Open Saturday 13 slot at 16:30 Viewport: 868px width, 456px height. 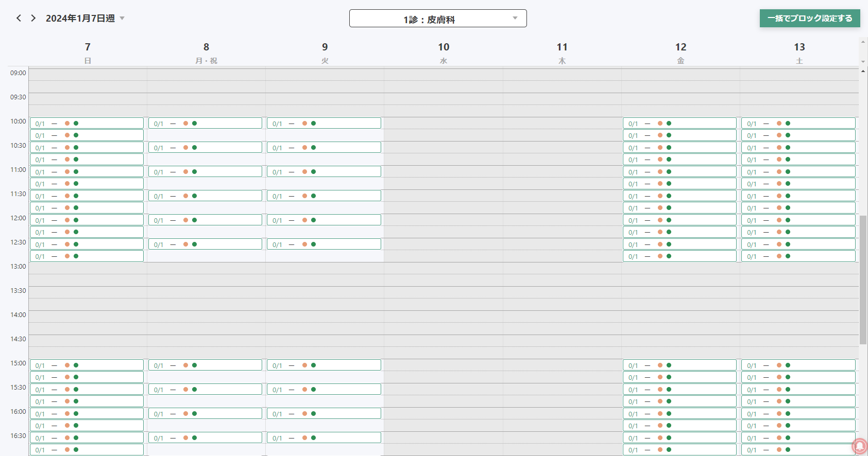click(x=798, y=437)
